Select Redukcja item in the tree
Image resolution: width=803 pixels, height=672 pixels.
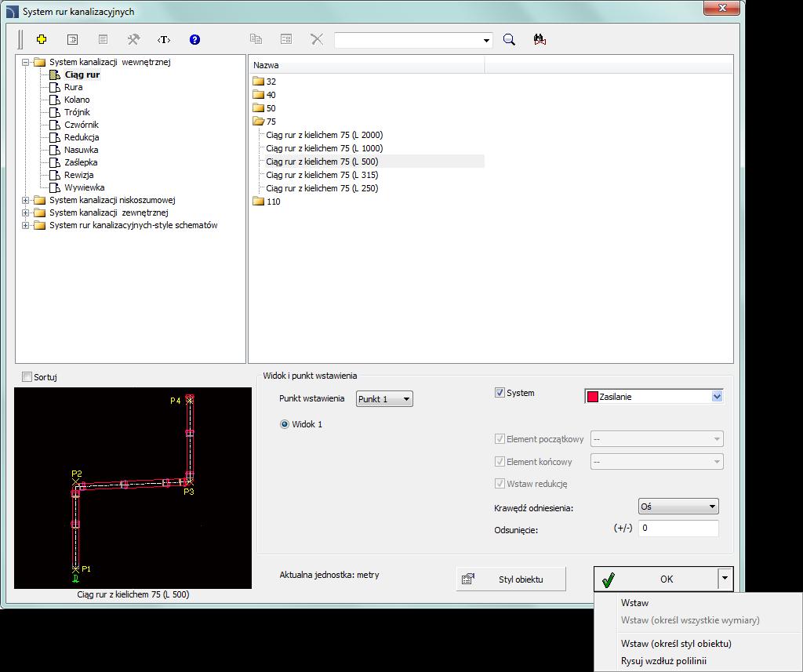[x=82, y=137]
